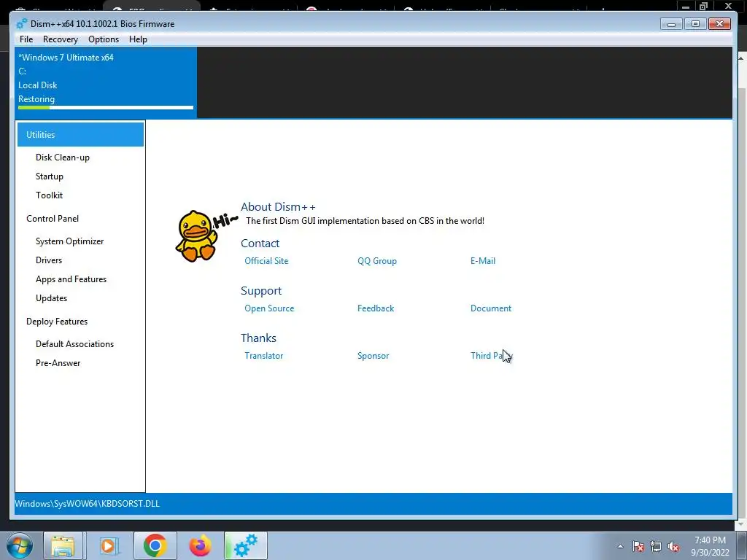Click the KBDSORST.DLL status bar path
The height and width of the screenshot is (560, 747).
coord(88,504)
